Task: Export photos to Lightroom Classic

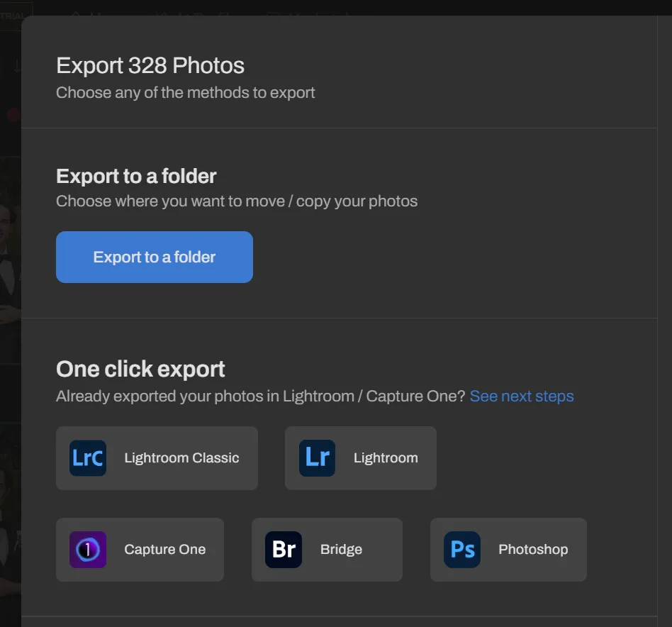Action: click(x=157, y=457)
